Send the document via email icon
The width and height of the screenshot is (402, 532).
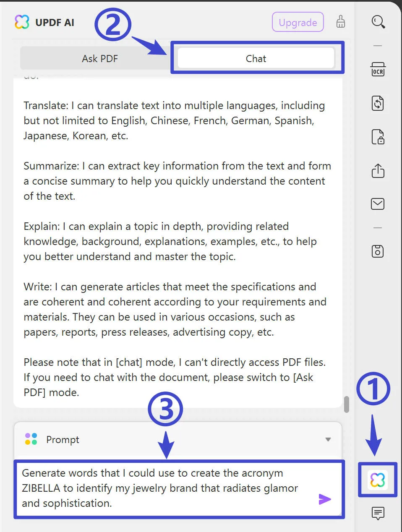377,204
